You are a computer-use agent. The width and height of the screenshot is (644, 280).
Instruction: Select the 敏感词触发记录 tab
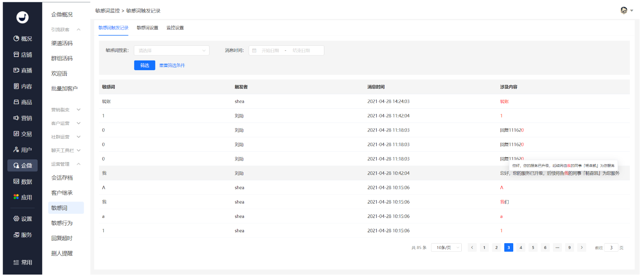(x=113, y=28)
